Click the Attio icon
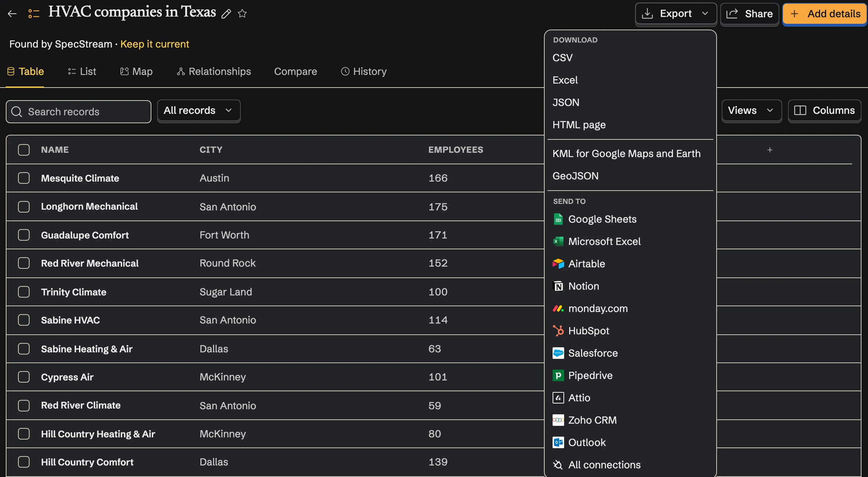Screen dimensions: 868x477 [x=558, y=398]
